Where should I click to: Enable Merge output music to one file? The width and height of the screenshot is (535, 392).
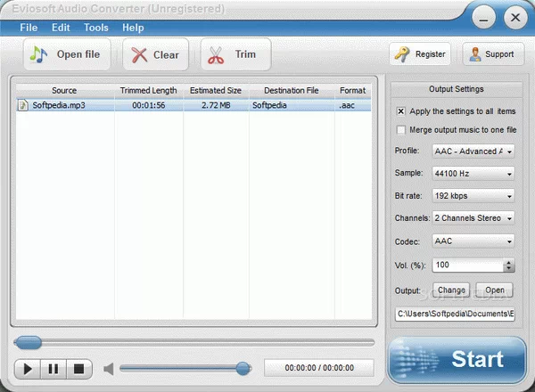[x=401, y=130]
